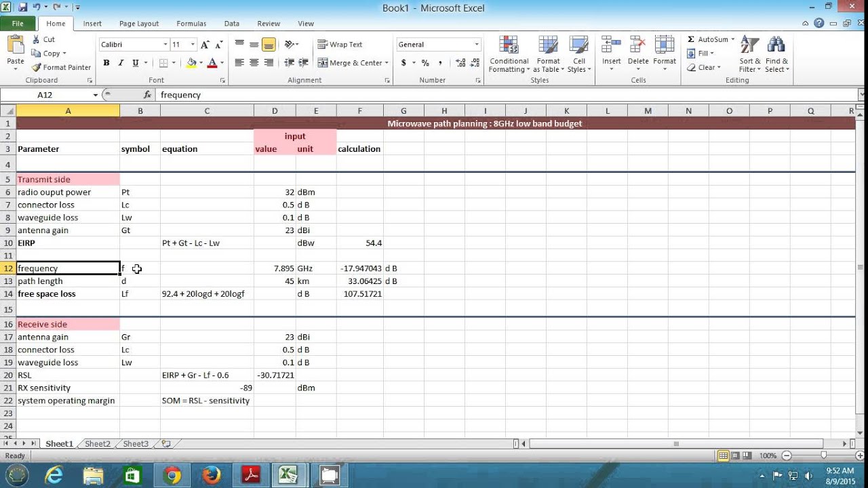Open Find & Select menu

[x=776, y=54]
